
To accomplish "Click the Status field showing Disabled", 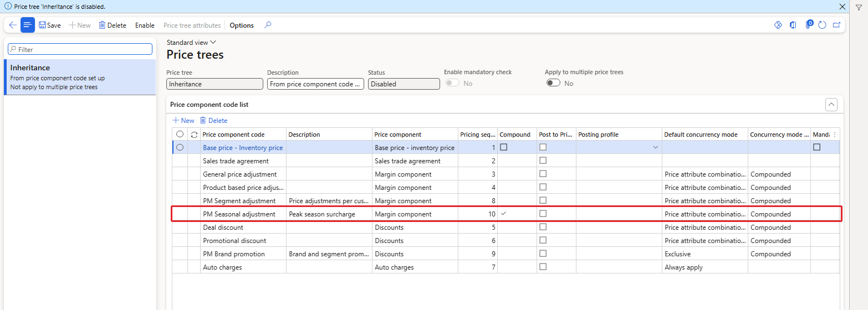I will click(x=404, y=84).
